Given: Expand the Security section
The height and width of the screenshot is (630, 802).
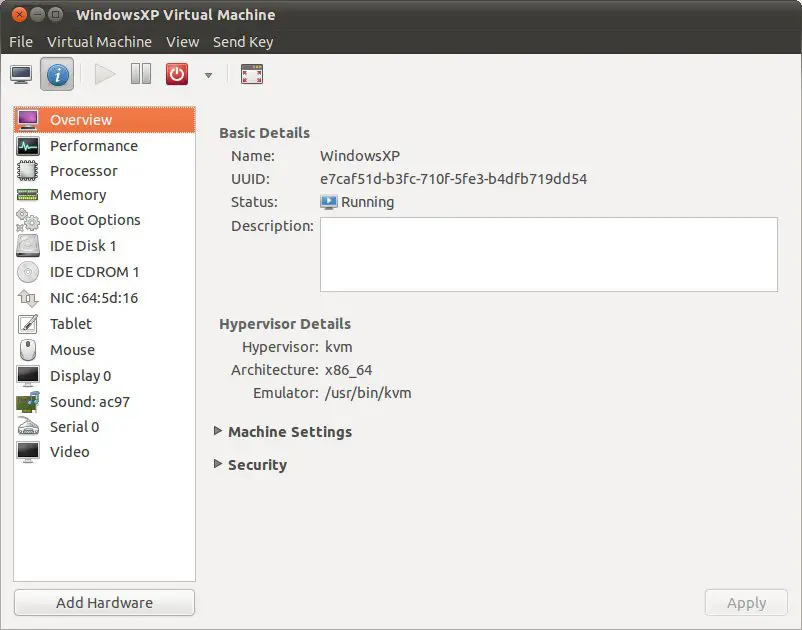Looking at the screenshot, I should pyautogui.click(x=256, y=465).
